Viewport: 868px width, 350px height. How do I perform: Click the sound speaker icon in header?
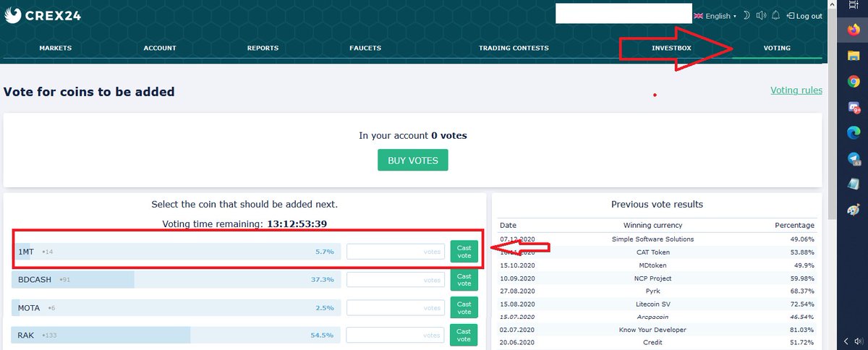tap(761, 15)
